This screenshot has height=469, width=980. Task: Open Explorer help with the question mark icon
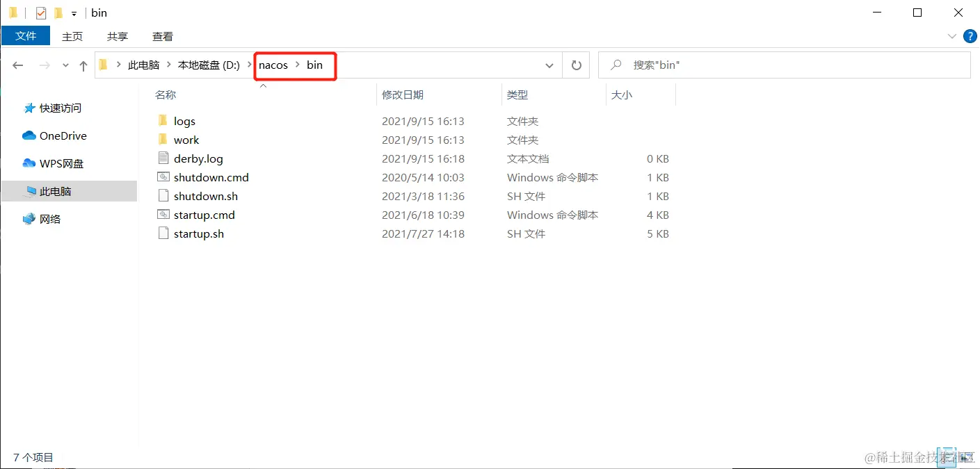tap(970, 36)
